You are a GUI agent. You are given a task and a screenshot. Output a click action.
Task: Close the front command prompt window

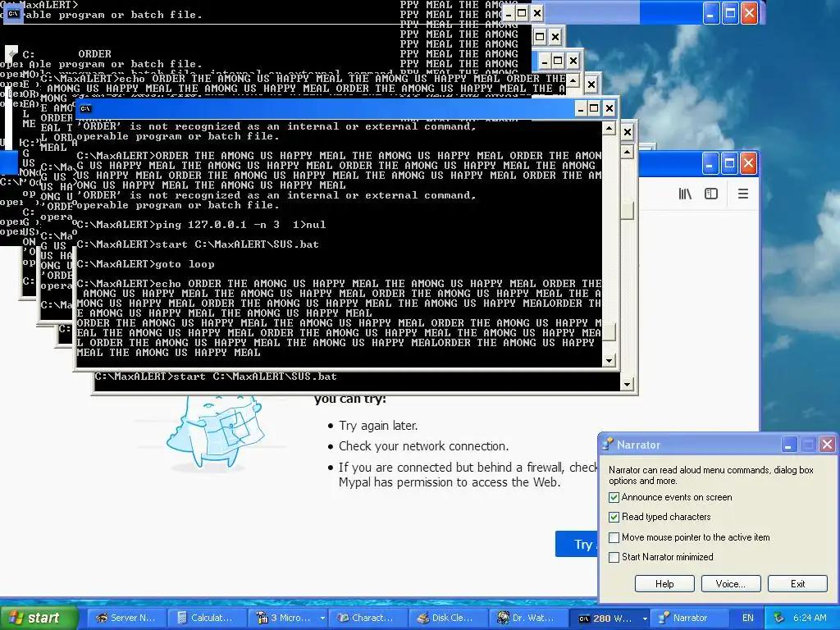pos(609,109)
